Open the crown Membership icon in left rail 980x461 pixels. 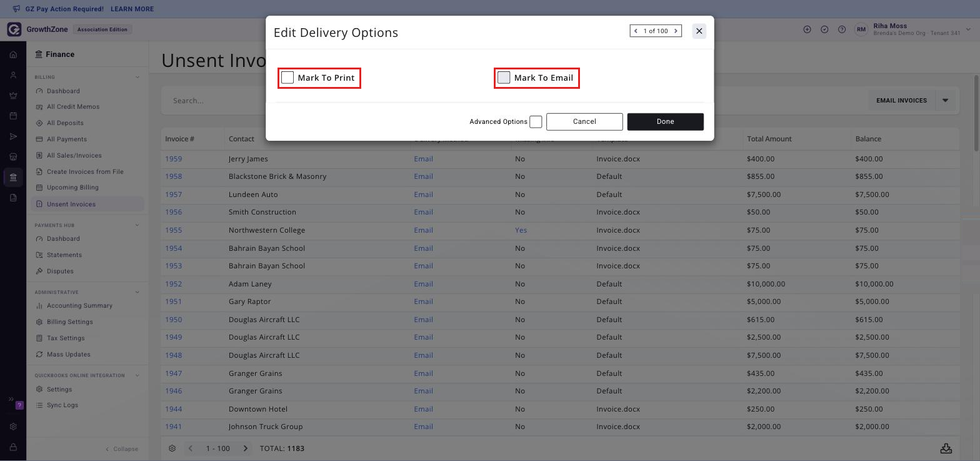[x=13, y=96]
